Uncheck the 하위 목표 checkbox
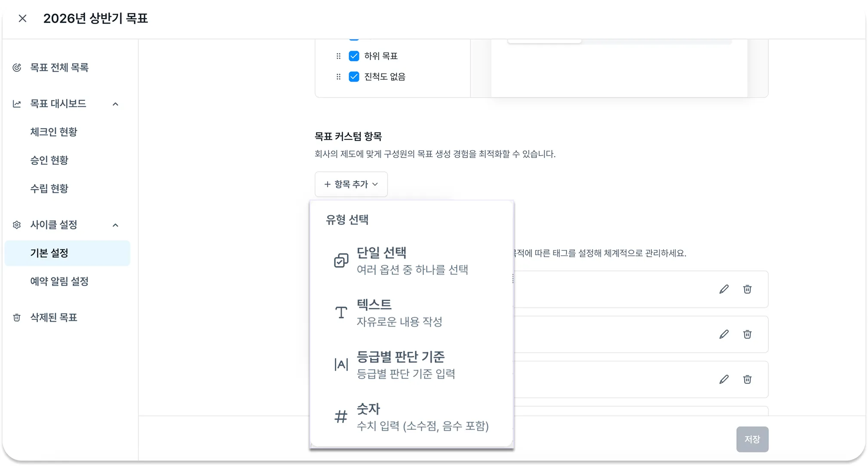 (354, 56)
